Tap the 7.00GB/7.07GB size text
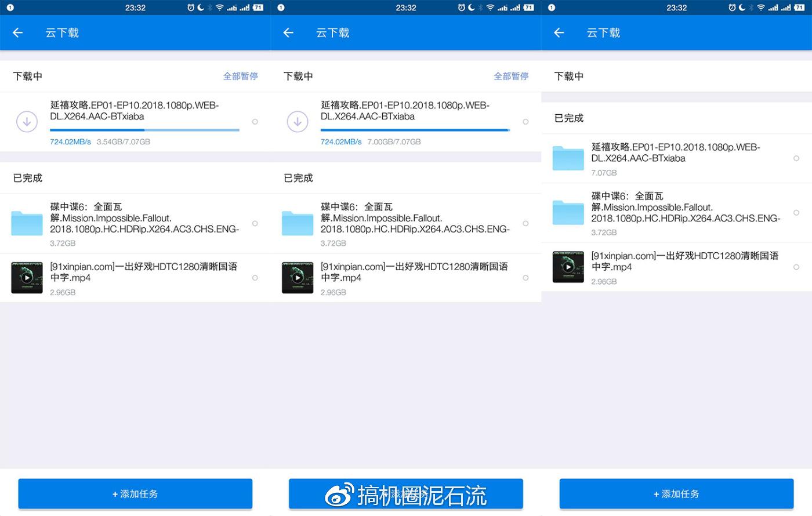812x516 pixels. (x=394, y=142)
